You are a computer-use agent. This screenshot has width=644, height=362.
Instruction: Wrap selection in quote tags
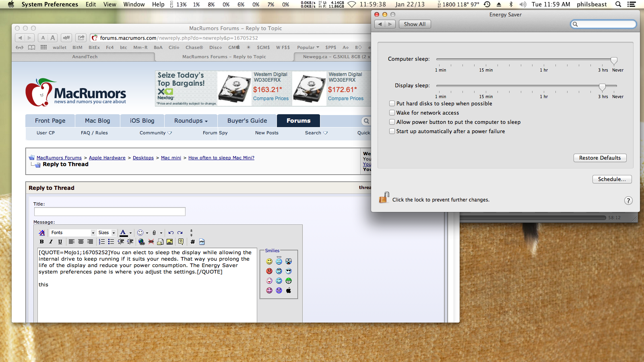[181, 242]
